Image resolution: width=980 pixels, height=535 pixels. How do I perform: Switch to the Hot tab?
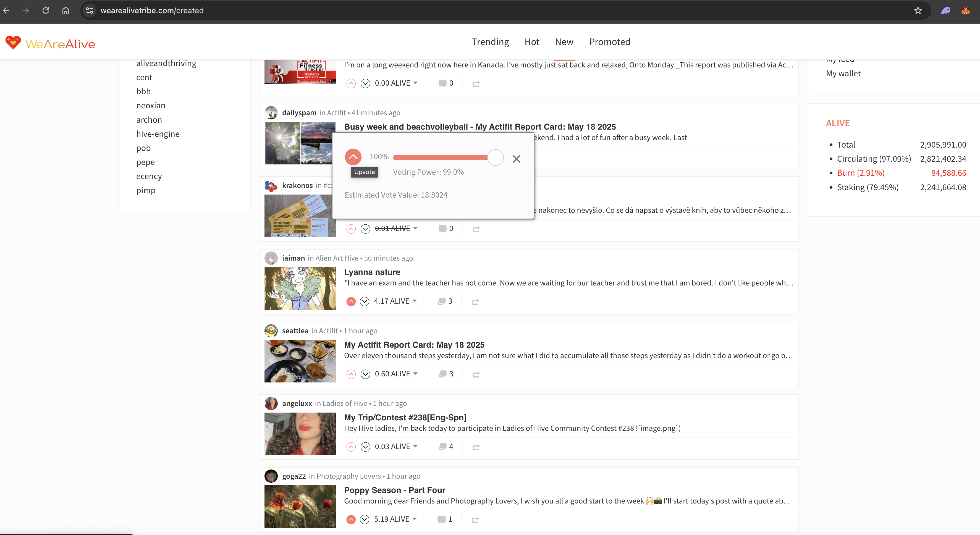click(x=532, y=42)
